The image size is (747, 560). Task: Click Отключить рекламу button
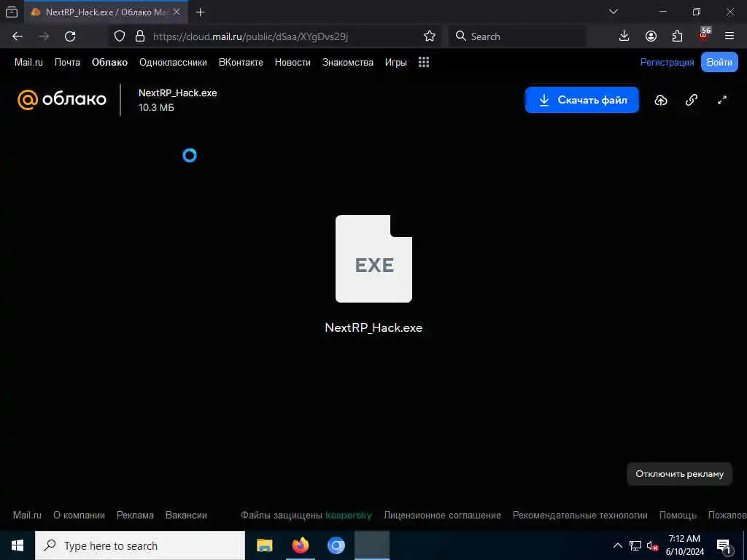click(x=679, y=474)
